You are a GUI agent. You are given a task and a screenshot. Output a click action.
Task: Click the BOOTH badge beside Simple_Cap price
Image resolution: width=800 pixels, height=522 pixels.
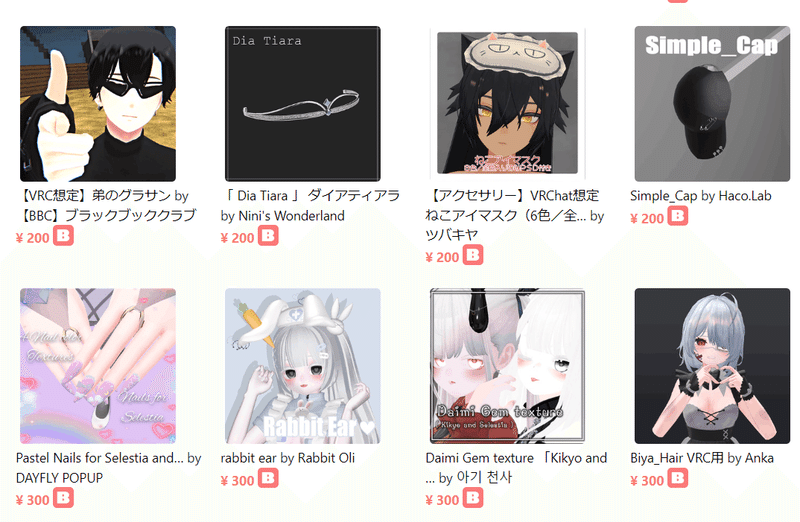click(x=678, y=216)
